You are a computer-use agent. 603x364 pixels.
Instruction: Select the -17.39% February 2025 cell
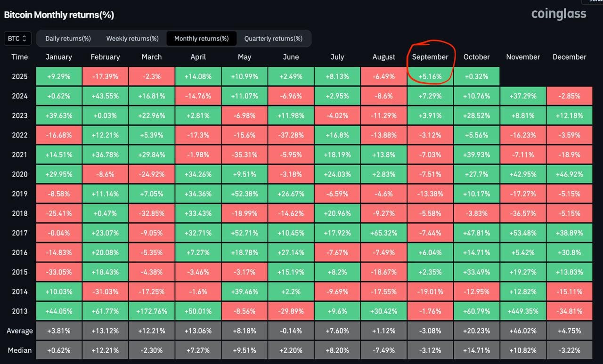pos(105,76)
